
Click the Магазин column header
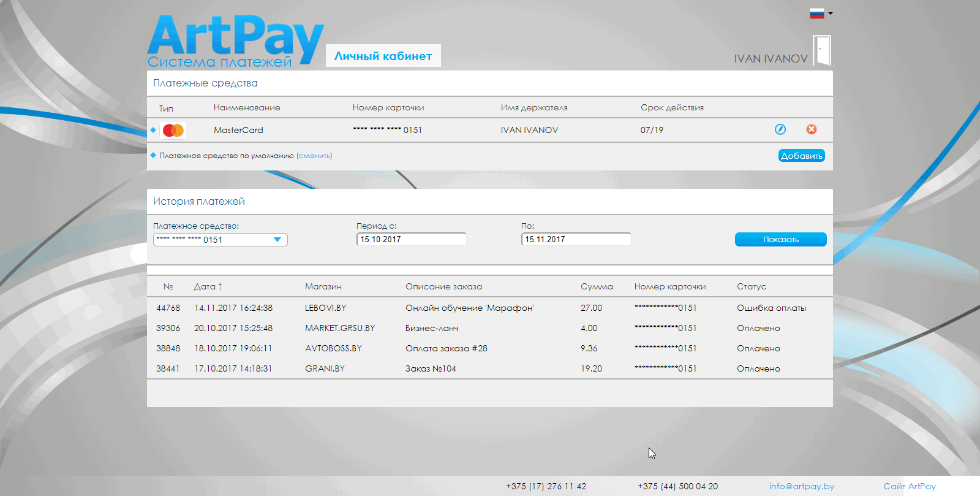click(323, 286)
